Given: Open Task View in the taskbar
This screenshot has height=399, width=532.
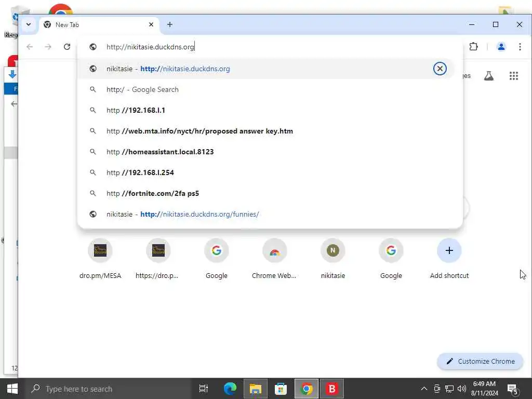Looking at the screenshot, I should click(x=203, y=389).
